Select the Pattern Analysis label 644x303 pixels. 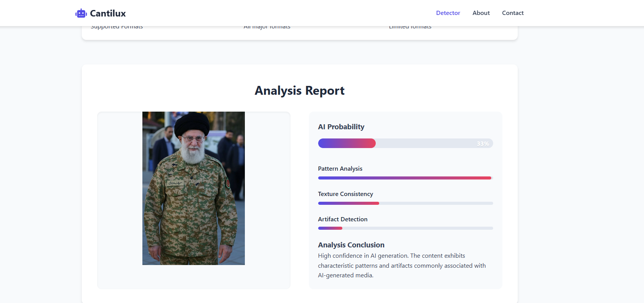(x=340, y=169)
